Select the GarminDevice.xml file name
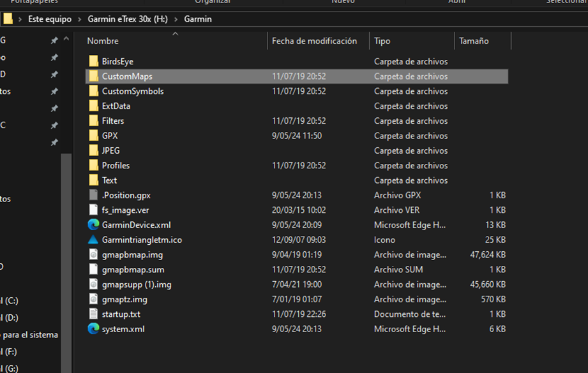 (x=136, y=224)
